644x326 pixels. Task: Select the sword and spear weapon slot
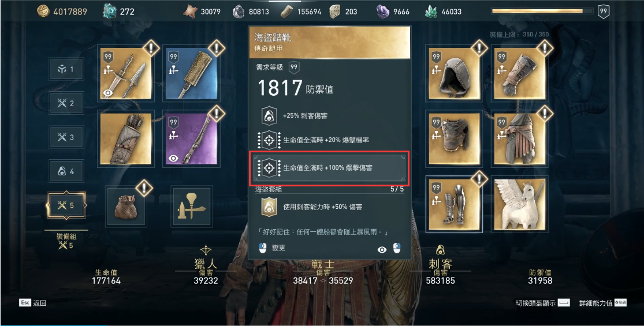click(x=126, y=73)
